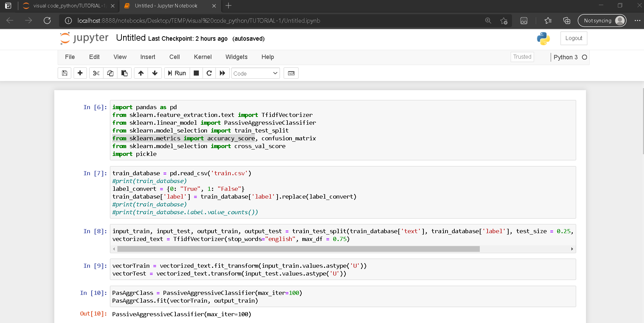Run the selected cell
Viewport: 644px width, 323px height.
tap(177, 73)
